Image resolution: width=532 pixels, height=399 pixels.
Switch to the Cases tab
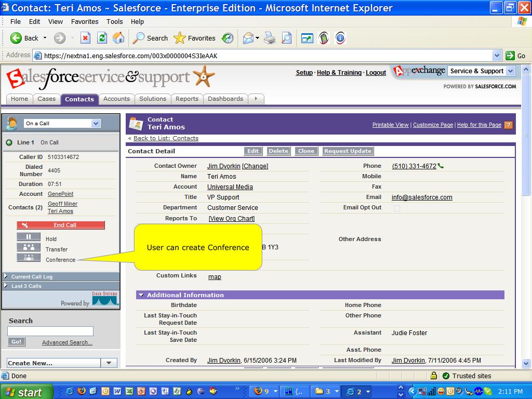tap(46, 99)
